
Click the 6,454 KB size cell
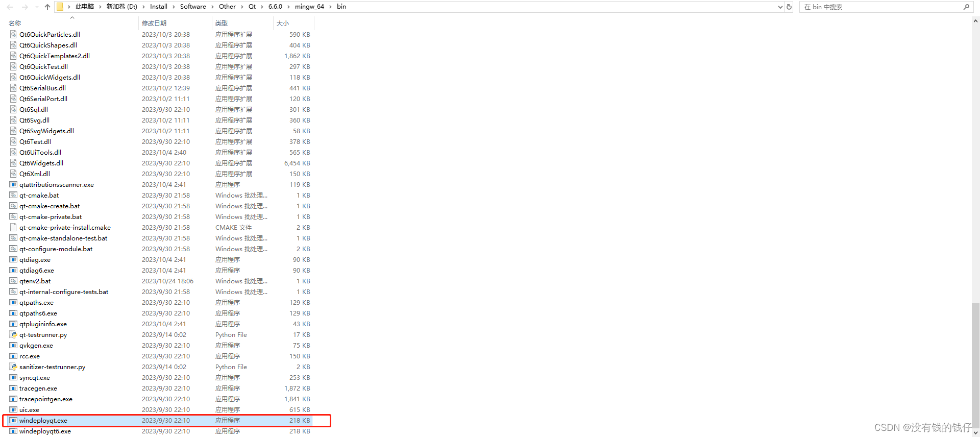[x=297, y=163]
